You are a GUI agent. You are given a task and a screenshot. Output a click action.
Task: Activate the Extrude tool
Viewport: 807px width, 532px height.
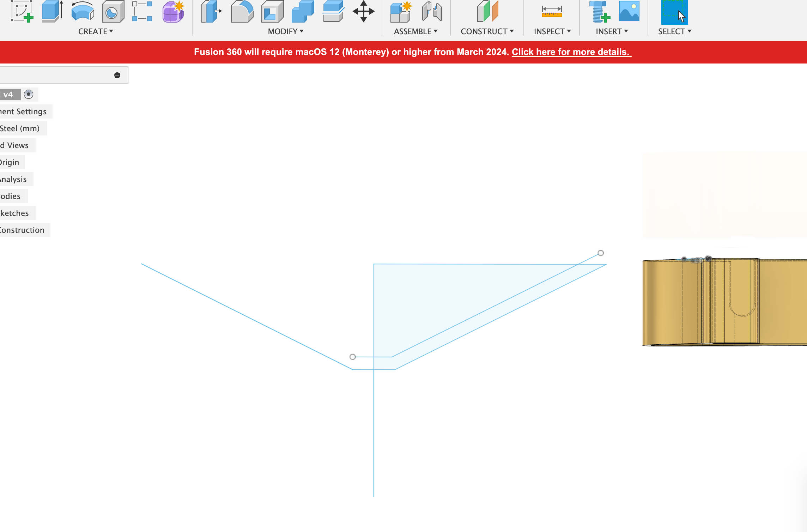[x=52, y=11]
